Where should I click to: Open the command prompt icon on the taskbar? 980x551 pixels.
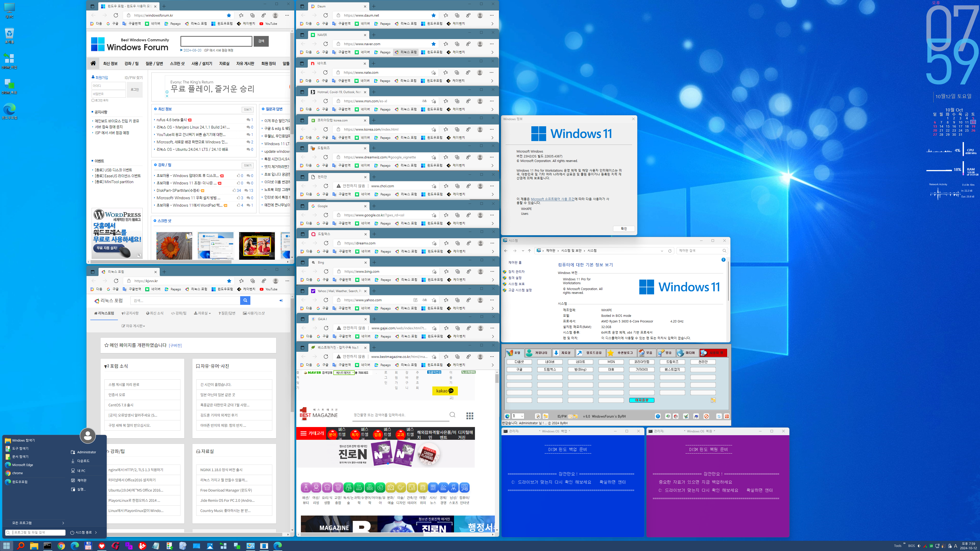point(47,546)
